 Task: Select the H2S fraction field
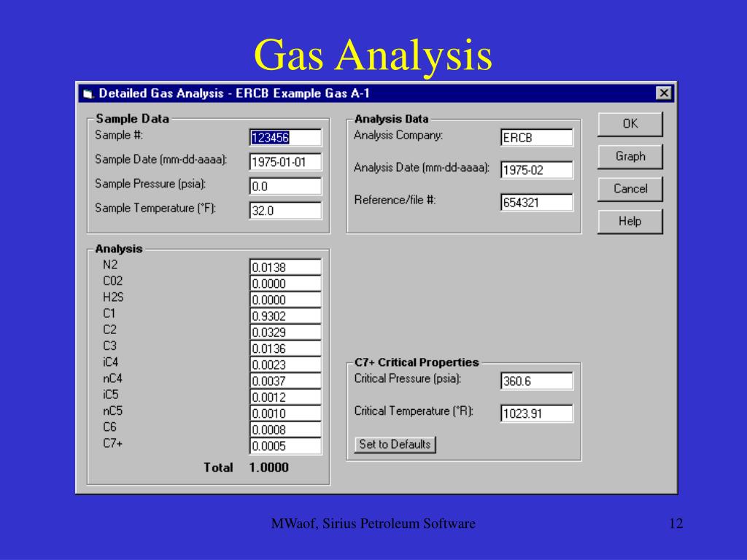pyautogui.click(x=285, y=300)
